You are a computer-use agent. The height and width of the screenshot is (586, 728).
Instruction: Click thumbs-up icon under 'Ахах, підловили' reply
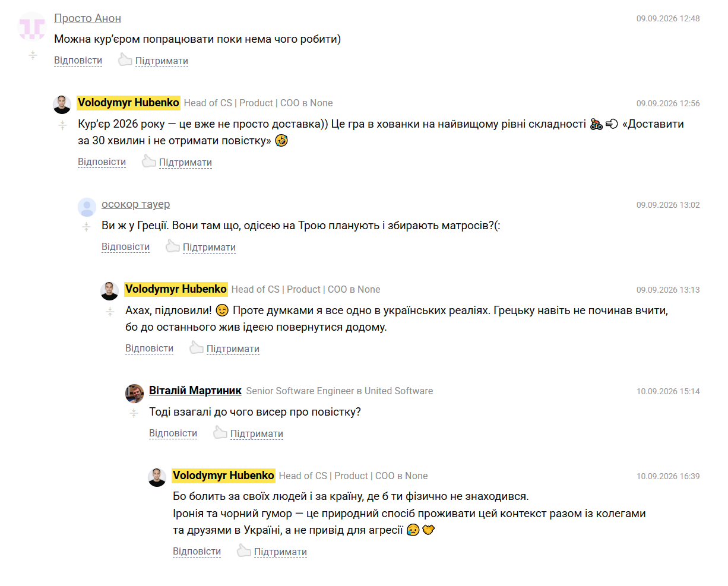tap(197, 347)
